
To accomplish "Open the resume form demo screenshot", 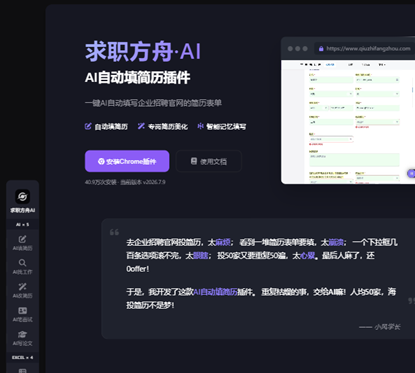I will click(x=348, y=122).
